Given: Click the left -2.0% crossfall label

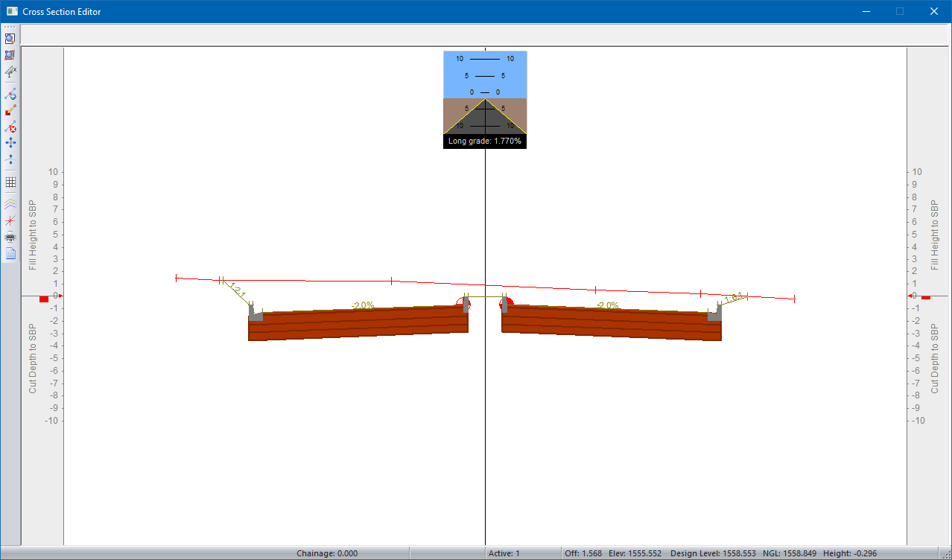Looking at the screenshot, I should (x=363, y=305).
